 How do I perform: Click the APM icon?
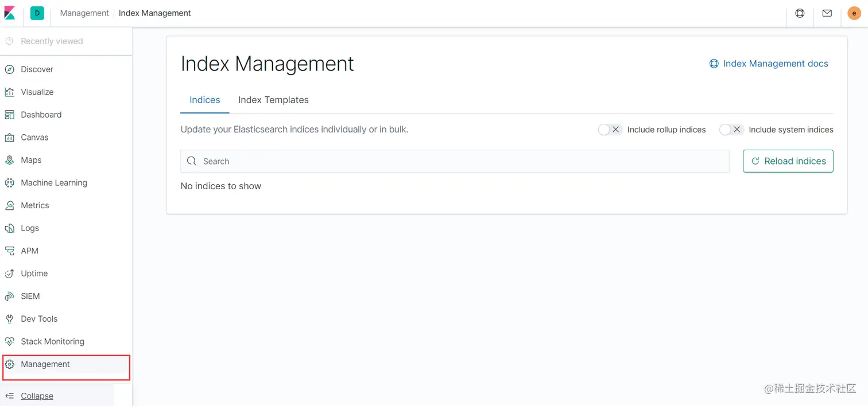tap(9, 251)
